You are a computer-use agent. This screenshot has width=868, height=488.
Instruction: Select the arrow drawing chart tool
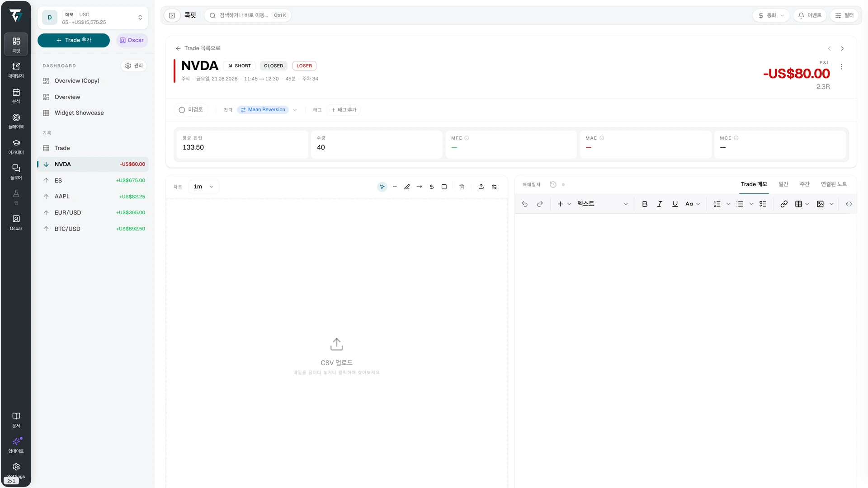[419, 187]
